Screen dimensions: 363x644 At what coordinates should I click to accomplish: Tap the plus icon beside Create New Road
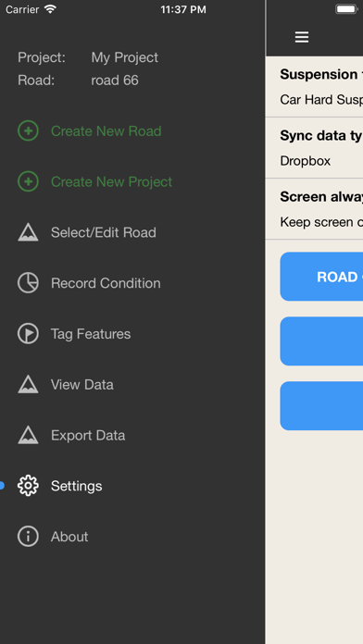[28, 131]
